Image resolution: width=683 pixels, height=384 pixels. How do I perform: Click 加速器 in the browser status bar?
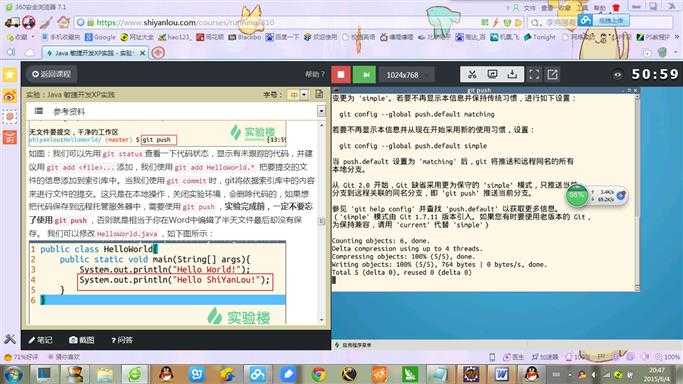pyautogui.click(x=545, y=357)
